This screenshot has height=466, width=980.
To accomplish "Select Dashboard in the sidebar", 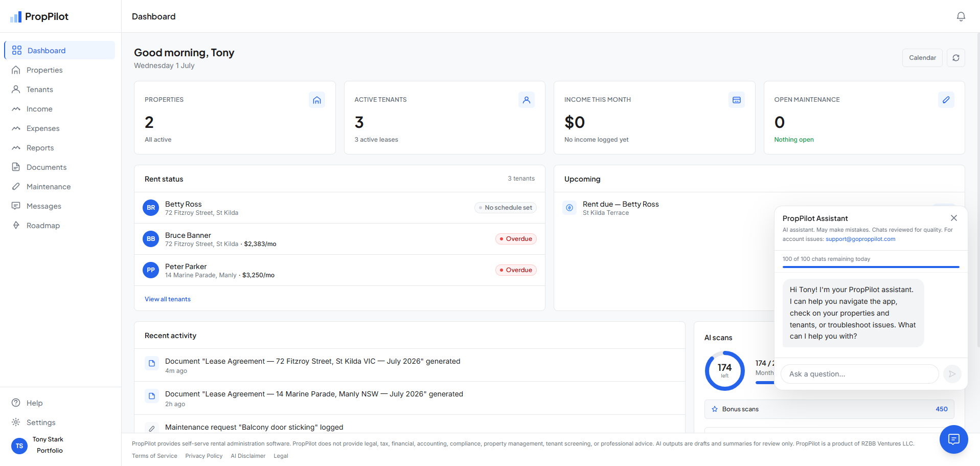I will coord(59,50).
